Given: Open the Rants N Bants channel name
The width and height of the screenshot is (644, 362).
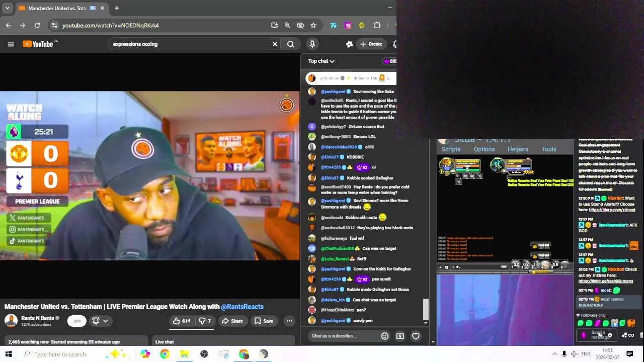Looking at the screenshot, I should 38,318.
